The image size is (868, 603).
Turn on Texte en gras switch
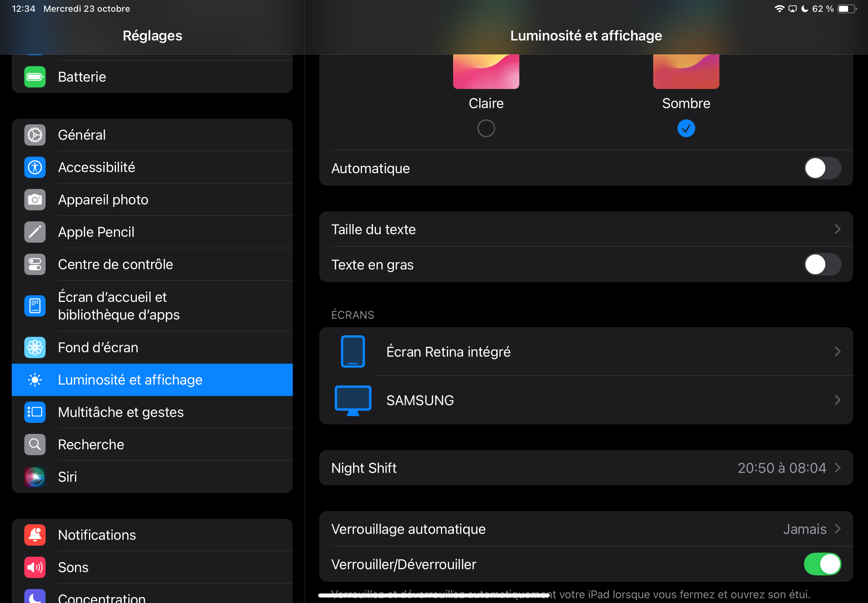[x=822, y=264]
